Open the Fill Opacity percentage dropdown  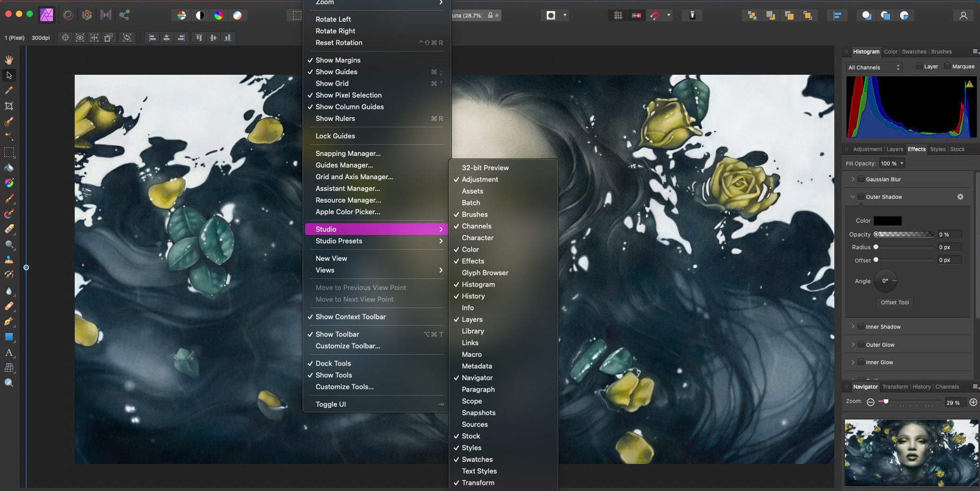892,163
